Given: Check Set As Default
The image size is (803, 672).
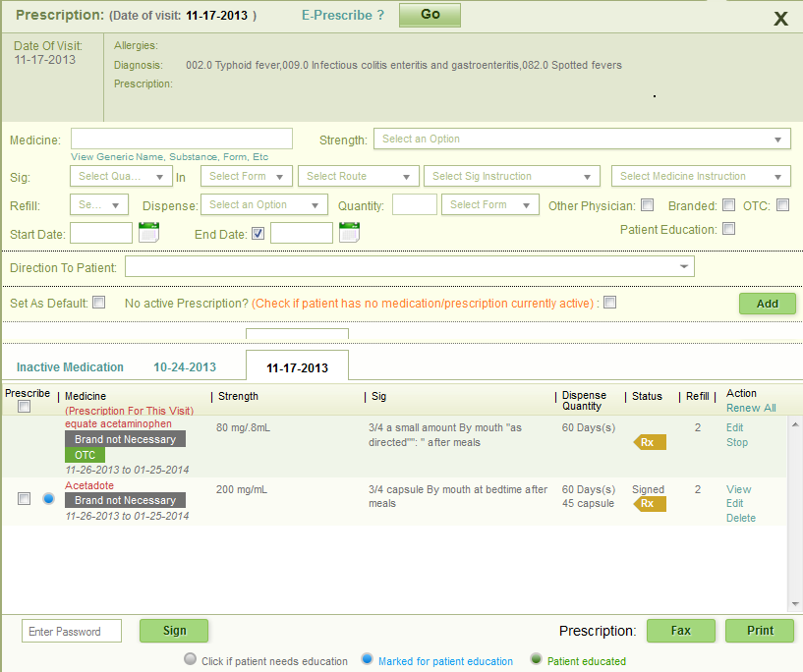Looking at the screenshot, I should click(99, 303).
